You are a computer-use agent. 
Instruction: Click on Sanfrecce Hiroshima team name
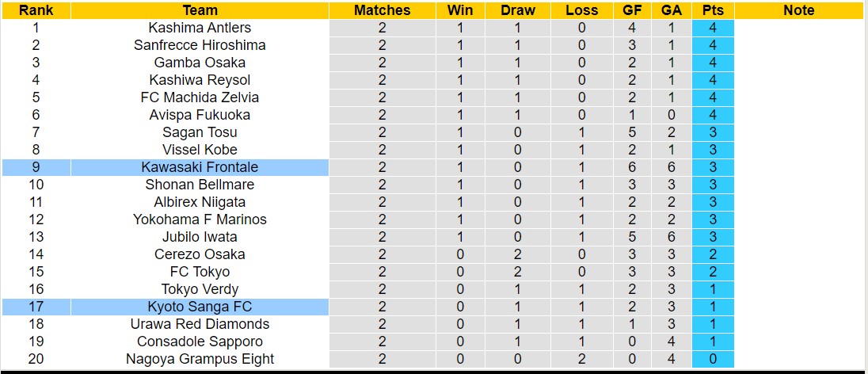(200, 45)
